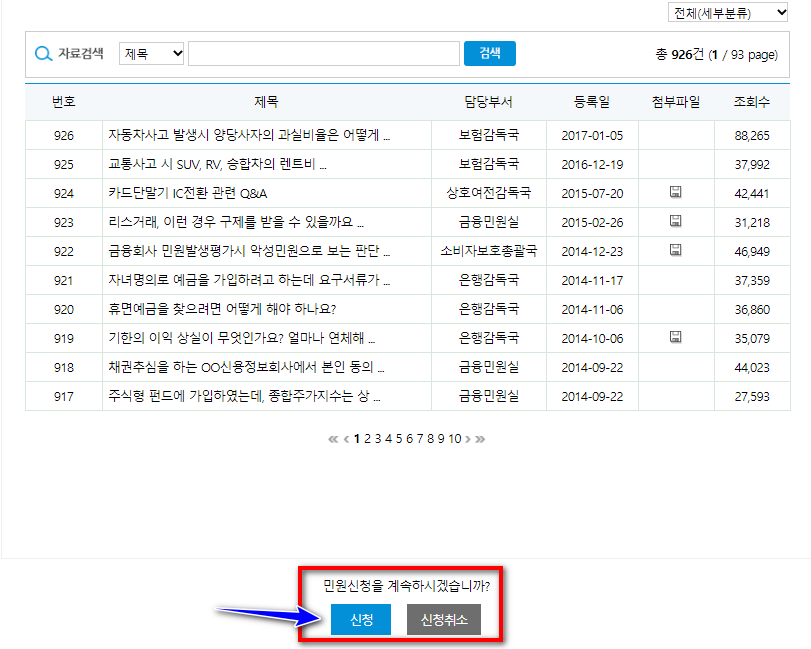The height and width of the screenshot is (649, 811).
Task: Open attachment icon for row 923
Action: click(x=675, y=221)
